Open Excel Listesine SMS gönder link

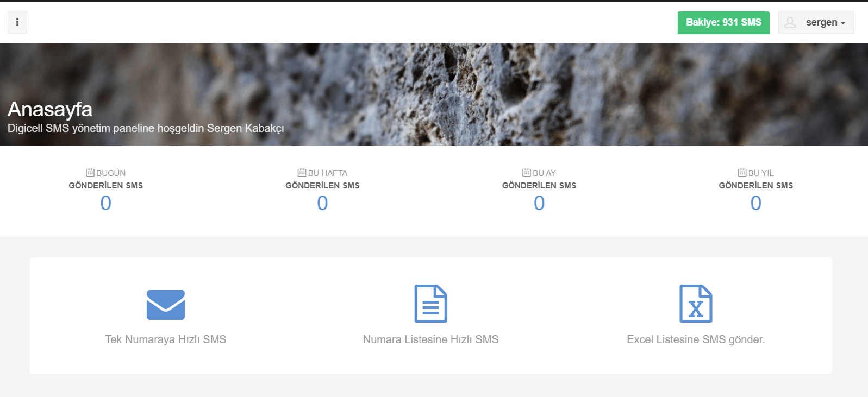696,339
